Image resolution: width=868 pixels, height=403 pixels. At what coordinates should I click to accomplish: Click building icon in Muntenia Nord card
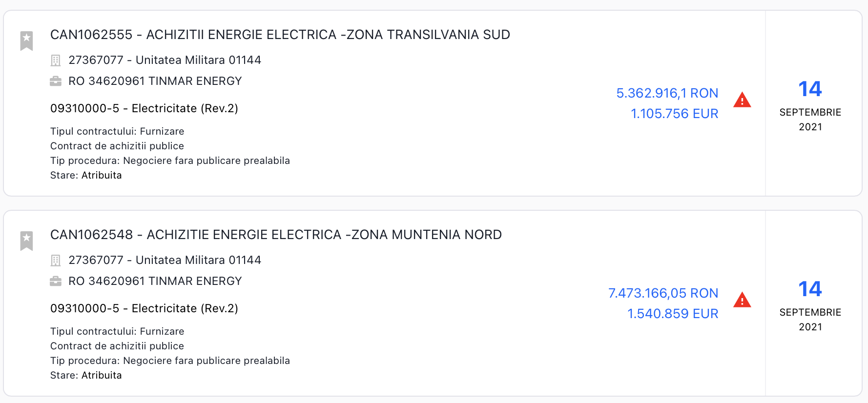56,261
